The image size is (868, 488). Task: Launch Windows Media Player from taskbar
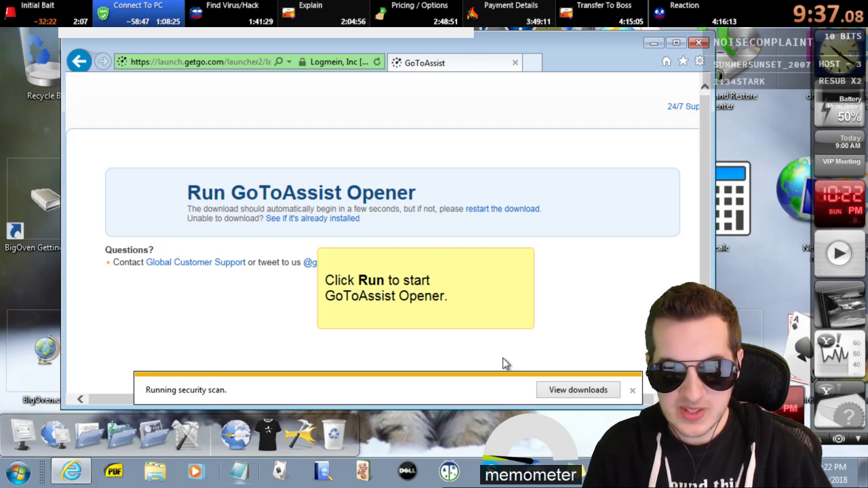click(x=196, y=471)
